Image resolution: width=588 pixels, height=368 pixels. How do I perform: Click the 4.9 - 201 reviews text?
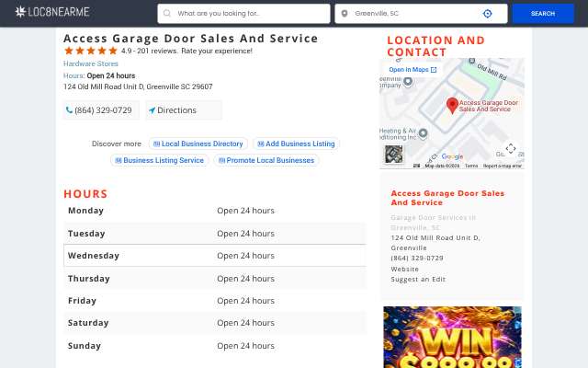(149, 52)
